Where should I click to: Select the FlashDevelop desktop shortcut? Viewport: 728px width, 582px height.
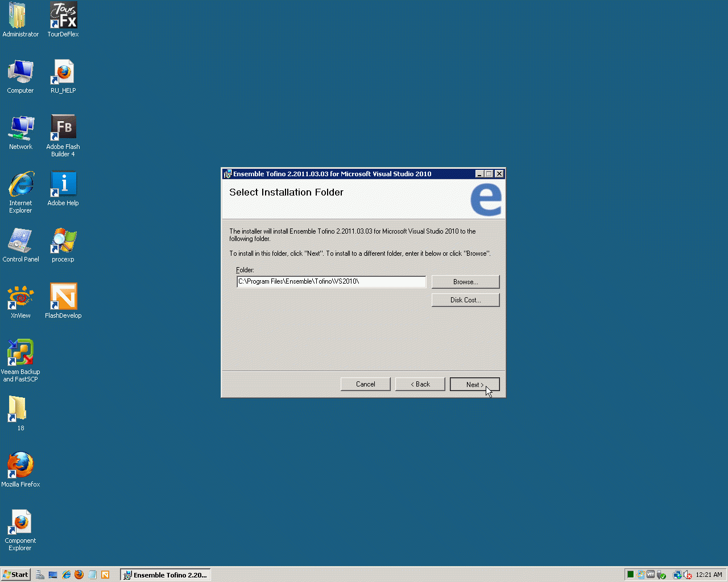[63, 301]
